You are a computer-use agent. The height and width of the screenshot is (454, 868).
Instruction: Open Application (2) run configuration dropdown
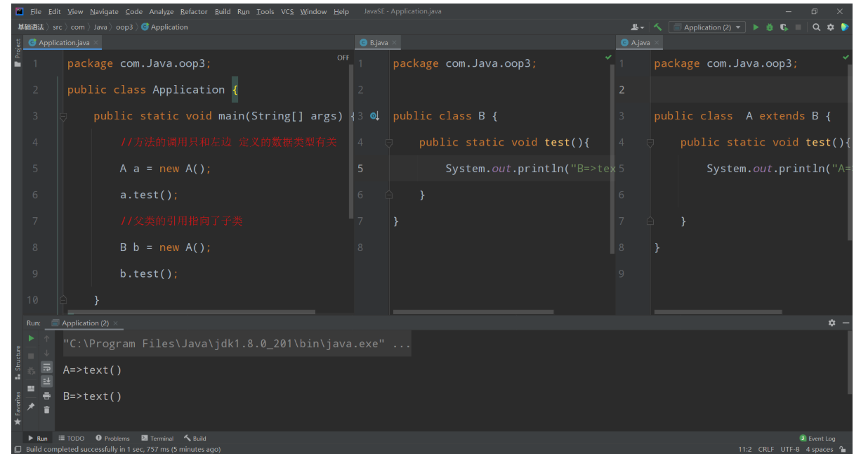[x=706, y=27]
